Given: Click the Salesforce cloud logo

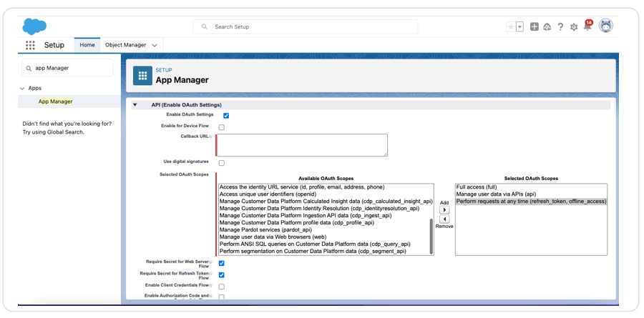Looking at the screenshot, I should click(34, 26).
